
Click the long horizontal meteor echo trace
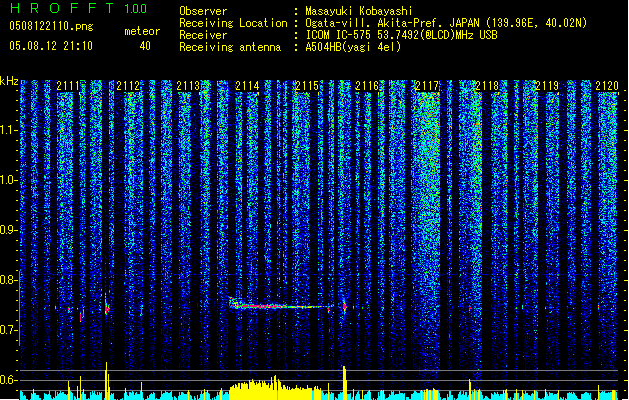pos(281,307)
